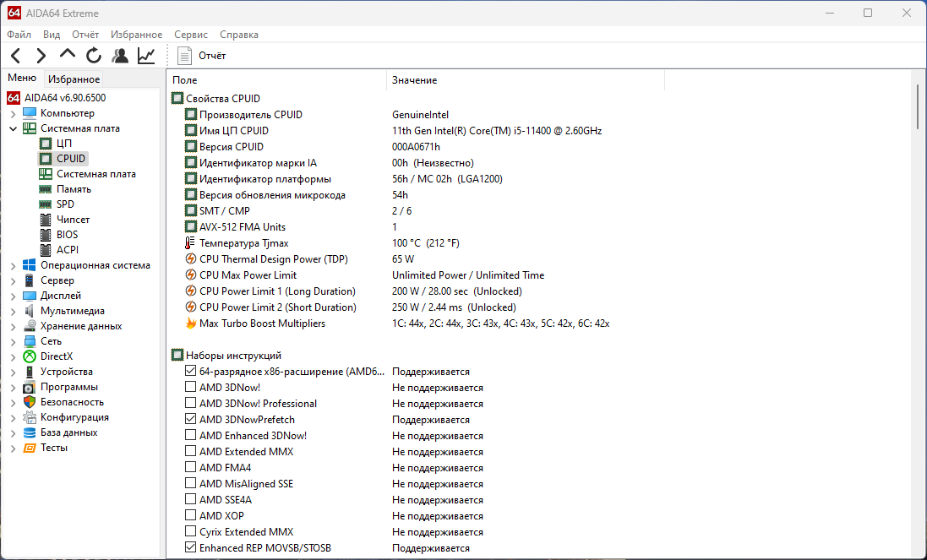Viewport: 927px width, 560px height.
Task: Toggle the Enhanced REP MOVSB/STOSB checkbox
Action: pyautogui.click(x=190, y=547)
